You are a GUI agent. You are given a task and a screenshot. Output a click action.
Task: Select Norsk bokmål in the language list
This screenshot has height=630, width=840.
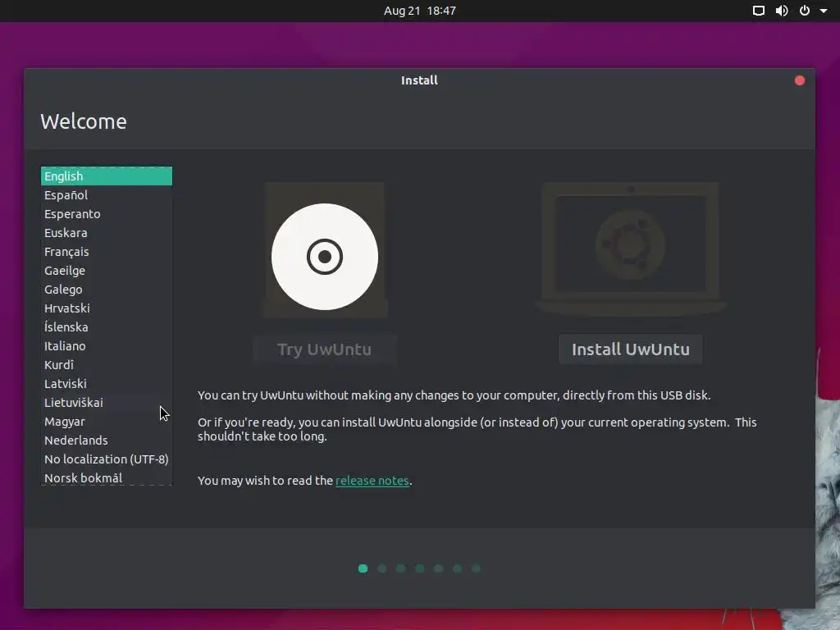(107, 477)
